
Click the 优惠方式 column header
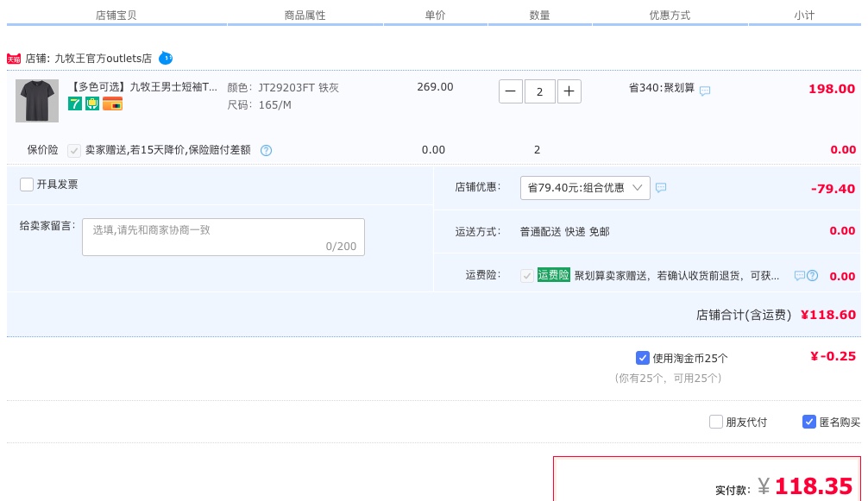(x=670, y=16)
